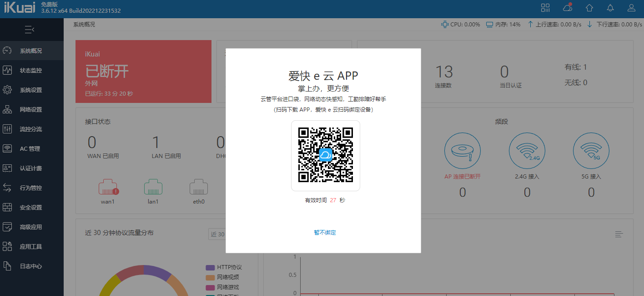Open 状态监控 in the sidebar
This screenshot has width=644, height=296.
(x=32, y=71)
